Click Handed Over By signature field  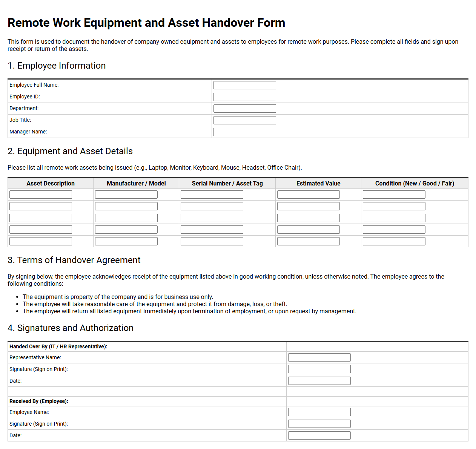click(x=319, y=369)
